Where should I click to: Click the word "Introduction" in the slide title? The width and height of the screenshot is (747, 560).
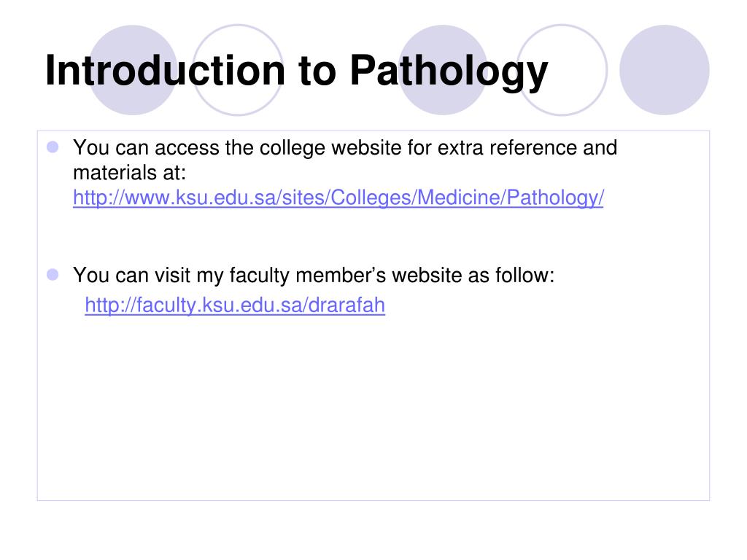[165, 71]
